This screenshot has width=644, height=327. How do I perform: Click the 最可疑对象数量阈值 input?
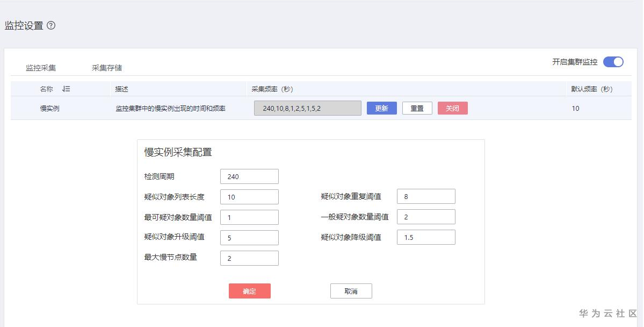[x=249, y=217]
